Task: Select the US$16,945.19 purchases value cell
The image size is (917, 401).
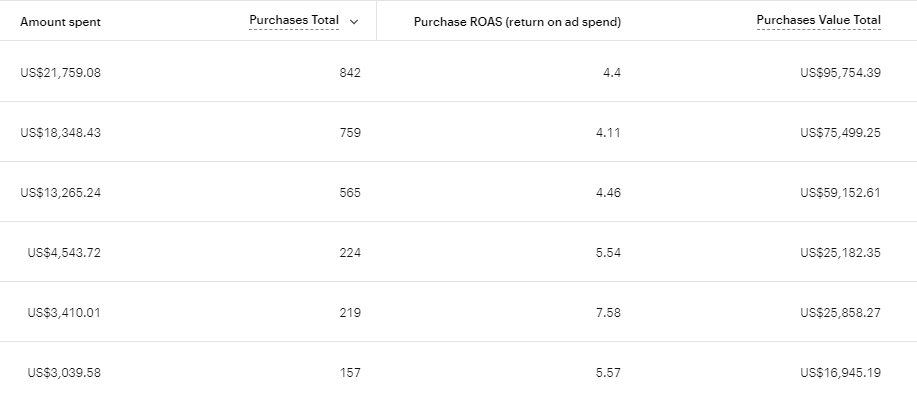Action: (840, 372)
